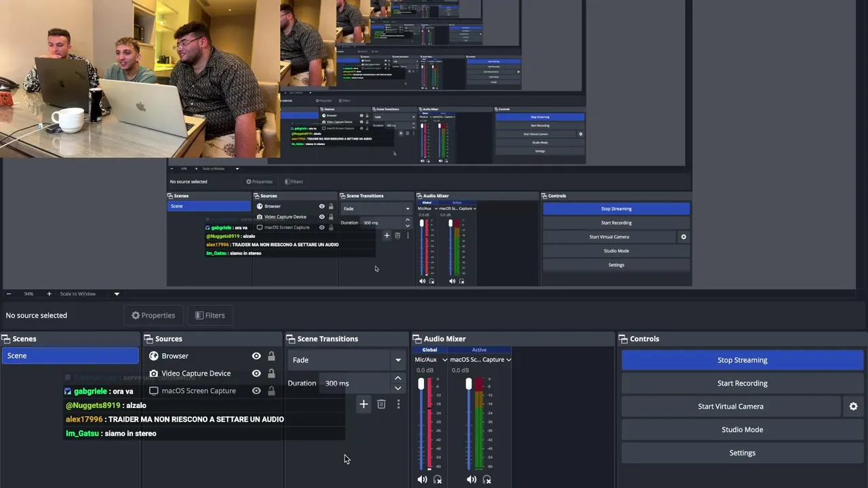The width and height of the screenshot is (868, 488).
Task: Zoom out the preview with the minus icon
Action: (8, 293)
